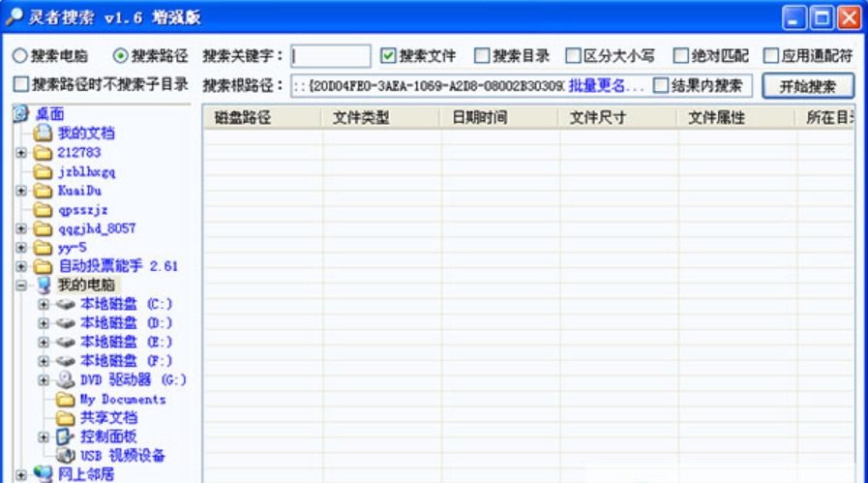
Task: Click the 所在目录 column header
Action: [825, 117]
